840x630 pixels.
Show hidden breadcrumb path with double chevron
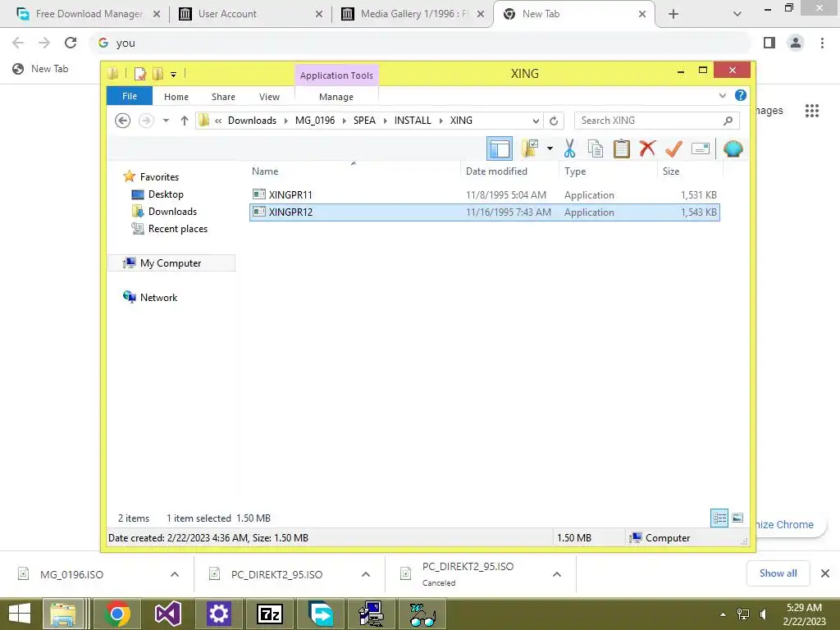(218, 121)
